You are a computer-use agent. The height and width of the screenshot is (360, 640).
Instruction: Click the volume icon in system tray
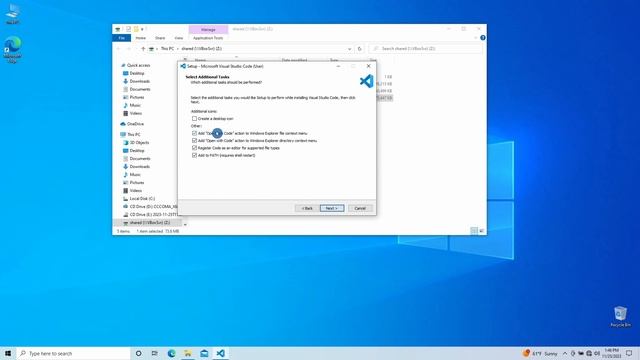(x=597, y=353)
